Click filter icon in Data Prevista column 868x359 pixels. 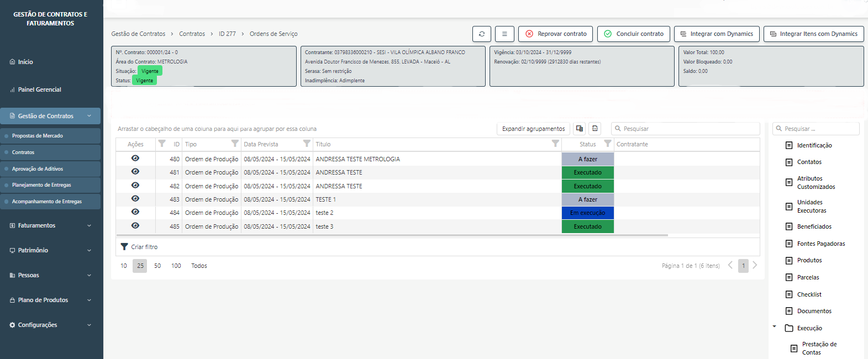[x=307, y=144]
